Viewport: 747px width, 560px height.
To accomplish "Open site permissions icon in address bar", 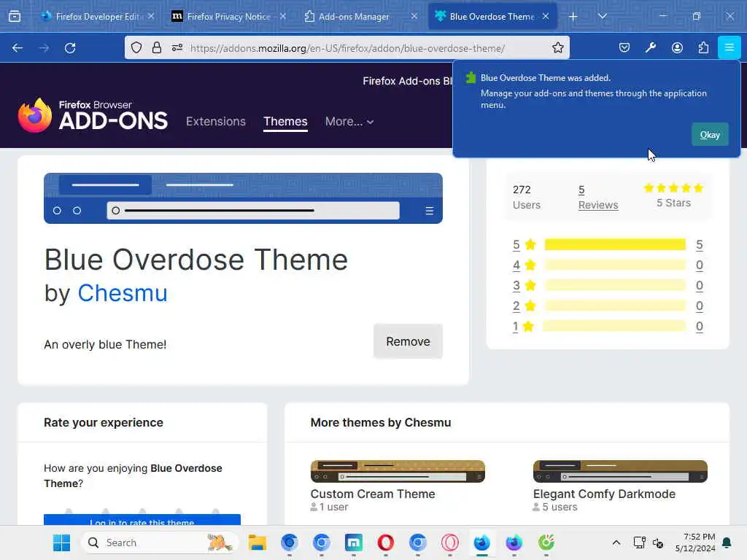I will (177, 47).
